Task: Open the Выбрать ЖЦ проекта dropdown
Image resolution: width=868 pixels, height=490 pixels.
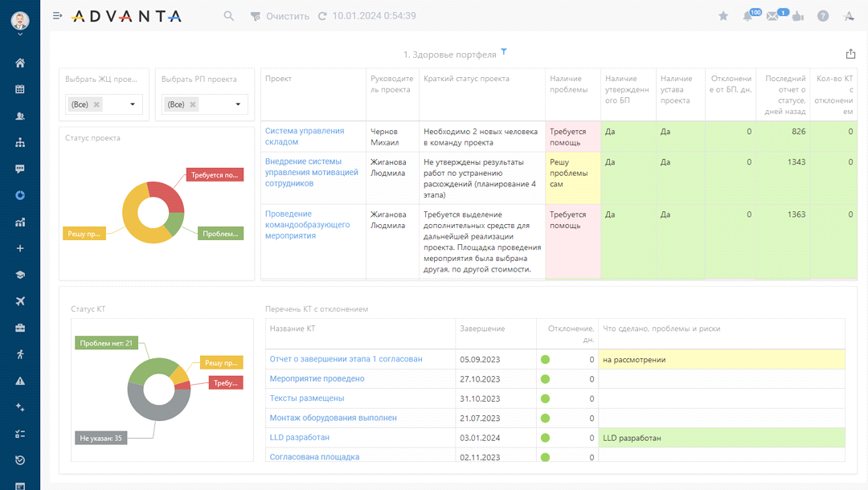Action: point(132,104)
